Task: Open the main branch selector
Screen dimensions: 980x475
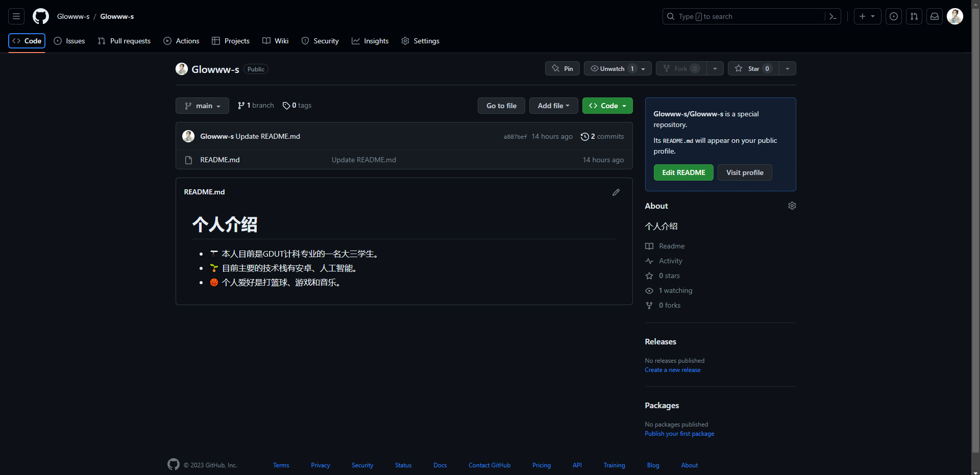Action: click(x=202, y=106)
